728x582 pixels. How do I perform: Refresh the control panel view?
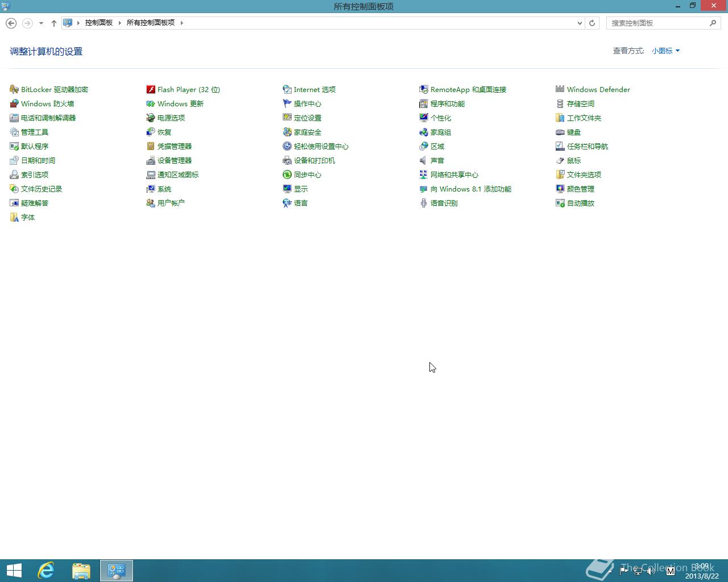[592, 23]
